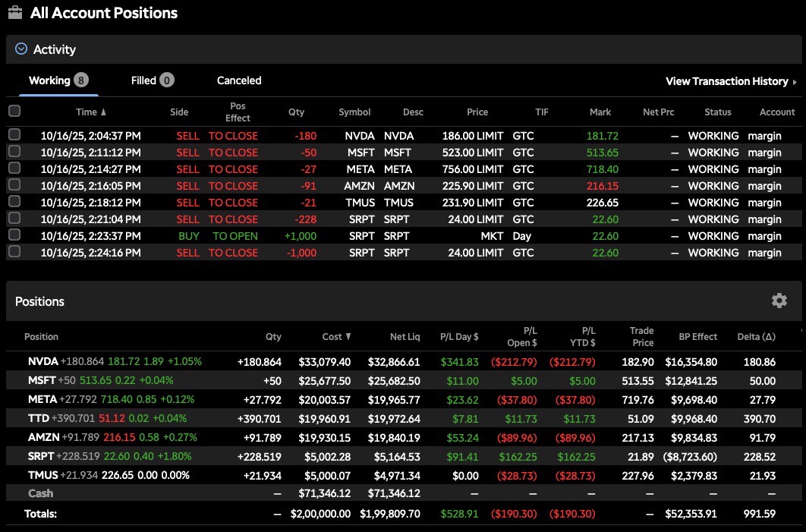Click the Working orders count badge
806x532 pixels.
click(x=81, y=80)
